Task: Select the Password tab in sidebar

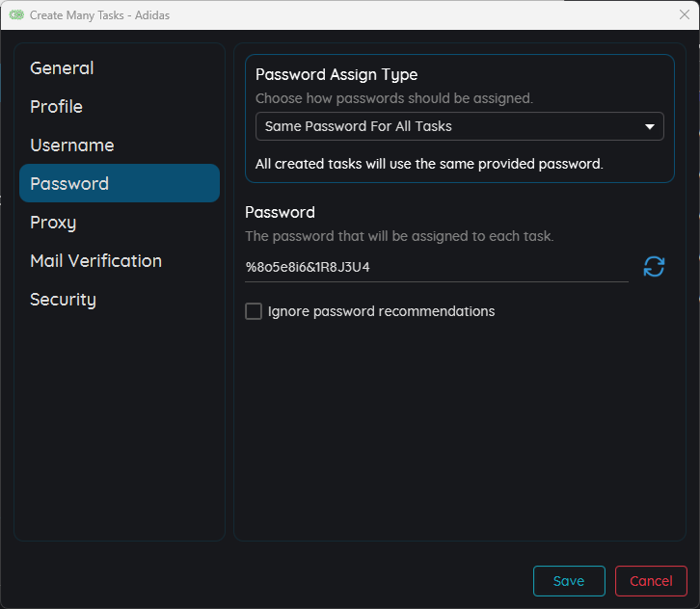Action: [69, 184]
